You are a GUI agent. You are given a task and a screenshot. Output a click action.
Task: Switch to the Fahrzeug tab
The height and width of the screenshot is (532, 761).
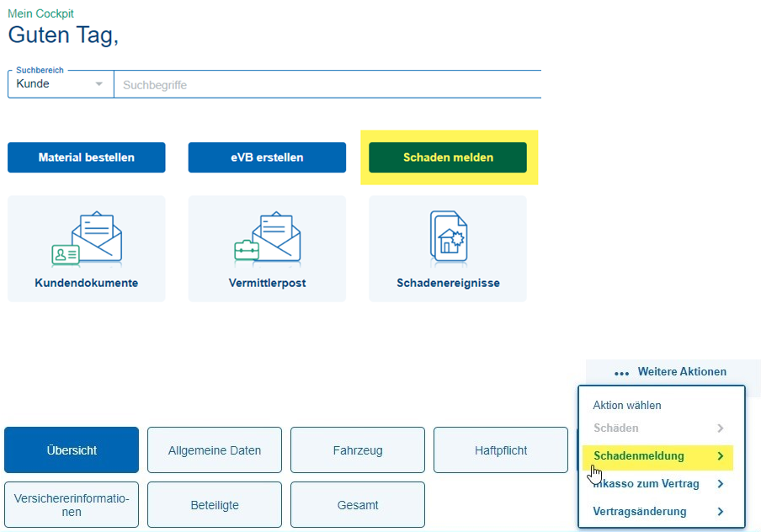pos(358,450)
